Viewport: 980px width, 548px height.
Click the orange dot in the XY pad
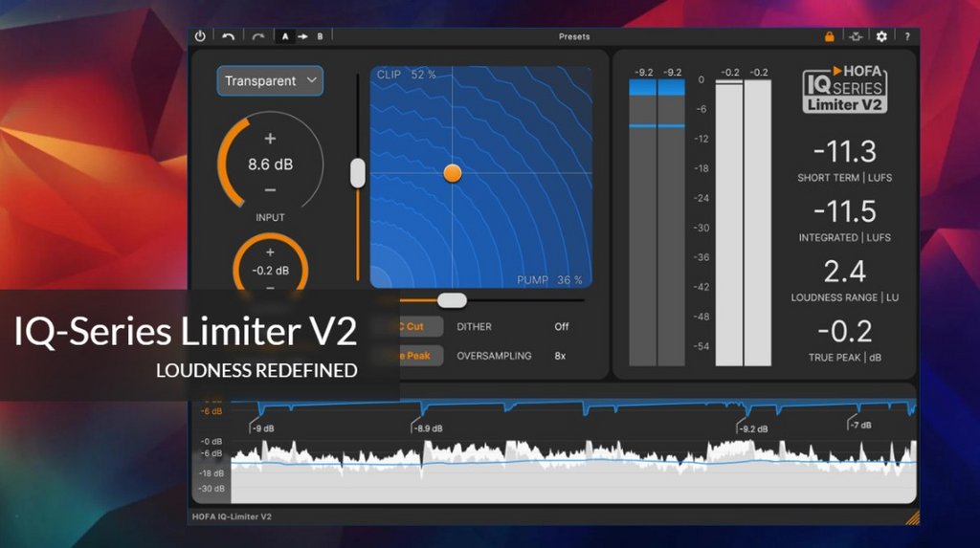tap(453, 173)
